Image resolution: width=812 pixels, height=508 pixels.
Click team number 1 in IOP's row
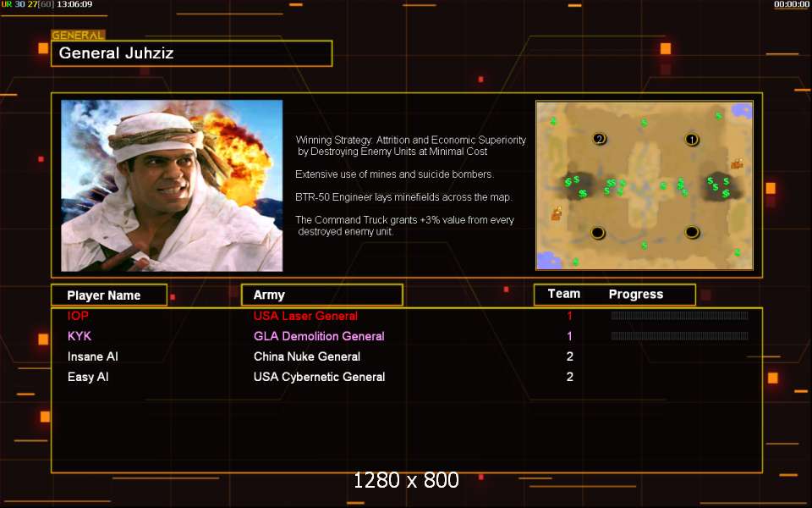point(569,316)
